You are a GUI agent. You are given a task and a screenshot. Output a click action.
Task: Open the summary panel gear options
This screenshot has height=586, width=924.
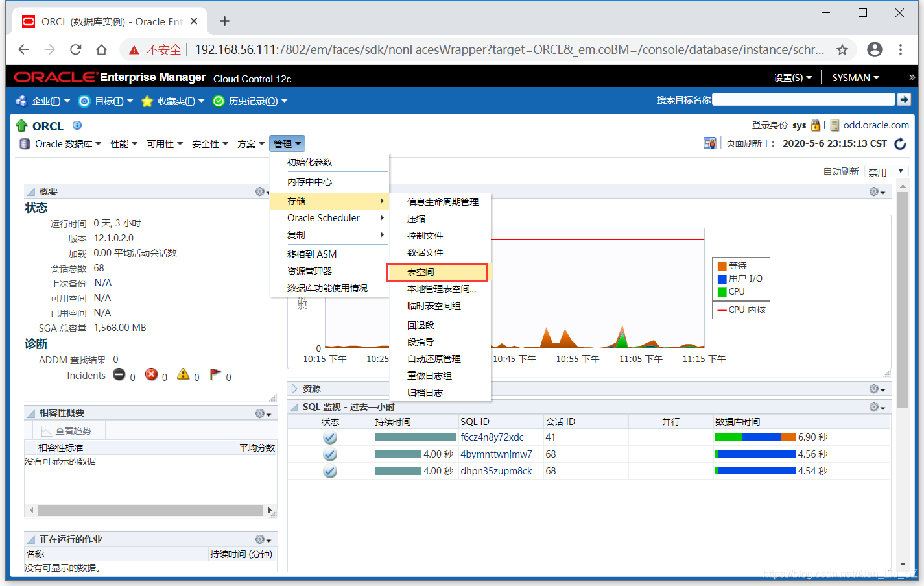[x=261, y=191]
